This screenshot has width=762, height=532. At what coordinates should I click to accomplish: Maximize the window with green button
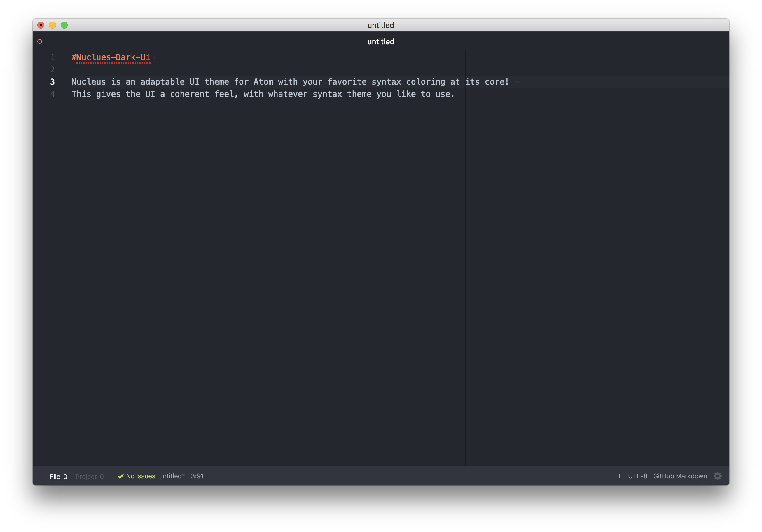pyautogui.click(x=64, y=25)
